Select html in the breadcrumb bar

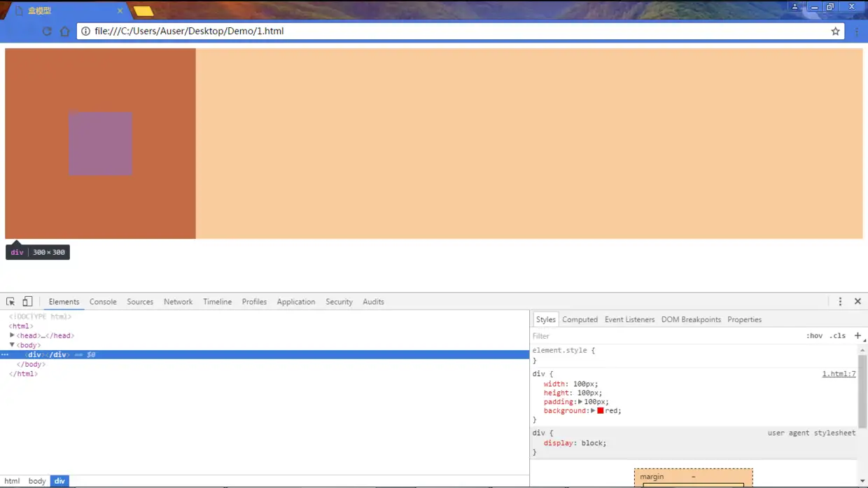coord(12,481)
